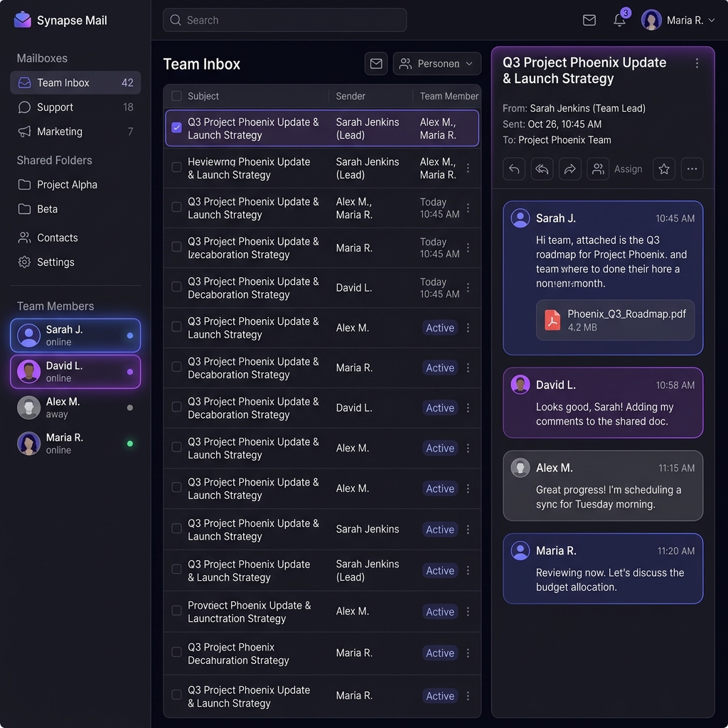Go to Contacts
This screenshot has width=728, height=728.
pos(75,237)
